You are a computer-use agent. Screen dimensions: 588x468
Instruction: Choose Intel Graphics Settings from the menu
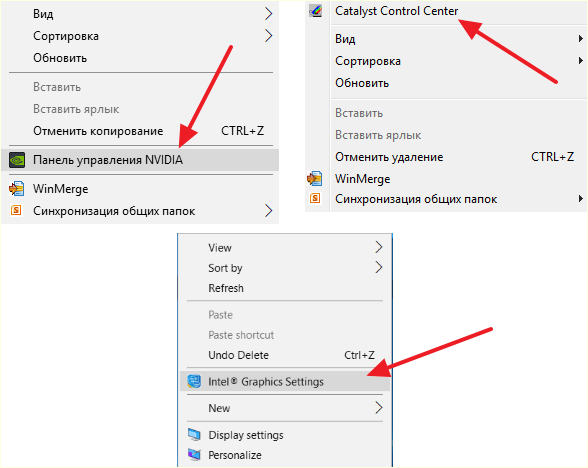click(285, 381)
